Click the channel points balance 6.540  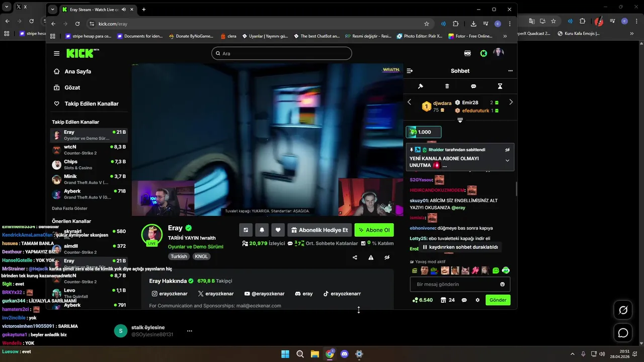423,300
